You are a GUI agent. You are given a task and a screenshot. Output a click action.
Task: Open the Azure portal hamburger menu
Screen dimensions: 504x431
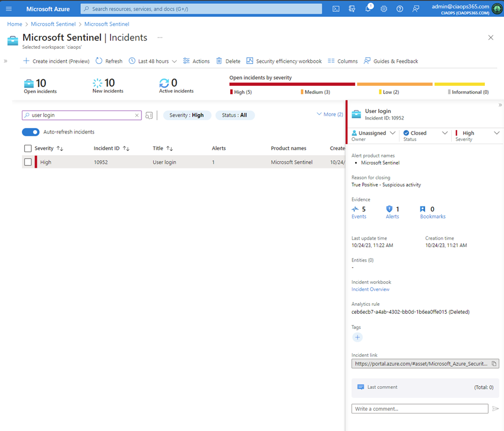(x=9, y=9)
